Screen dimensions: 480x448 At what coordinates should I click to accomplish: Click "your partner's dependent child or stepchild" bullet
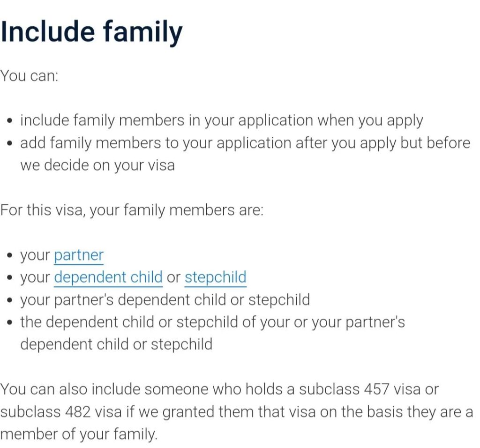(x=165, y=299)
